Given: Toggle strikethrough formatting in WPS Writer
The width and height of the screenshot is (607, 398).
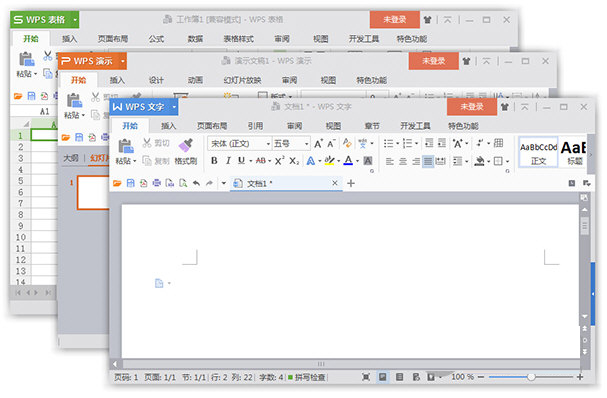Looking at the screenshot, I should pos(261,161).
